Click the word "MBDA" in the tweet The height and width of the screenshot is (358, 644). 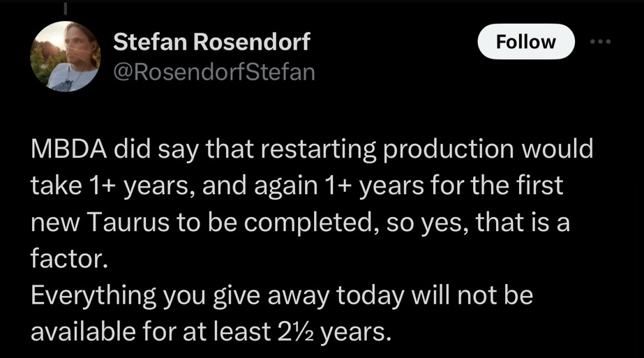67,149
